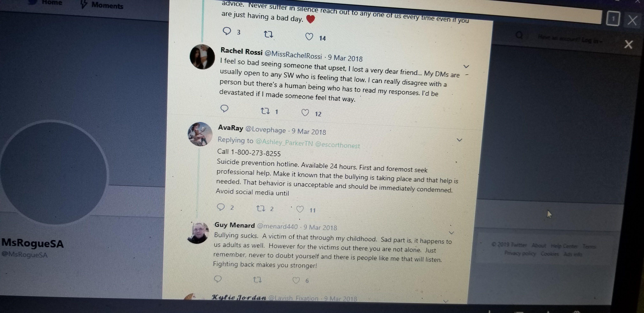Retweet Guy Menard's tweet
This screenshot has width=644, height=313.
[257, 279]
